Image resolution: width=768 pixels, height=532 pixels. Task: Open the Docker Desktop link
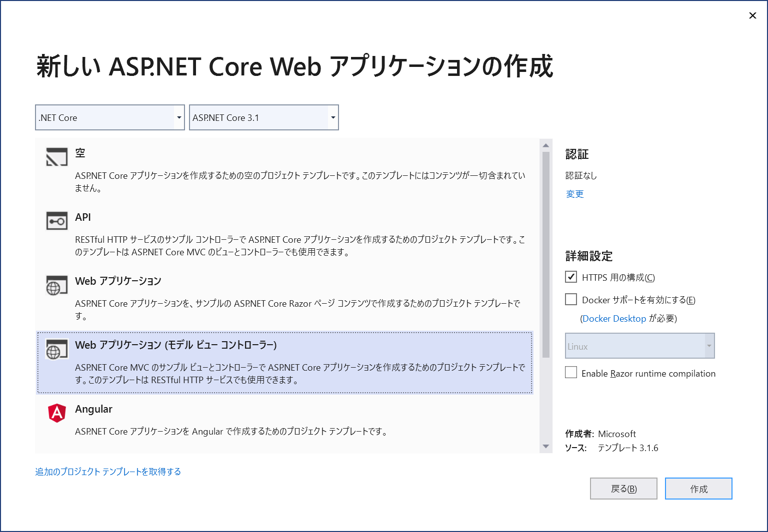[614, 319]
